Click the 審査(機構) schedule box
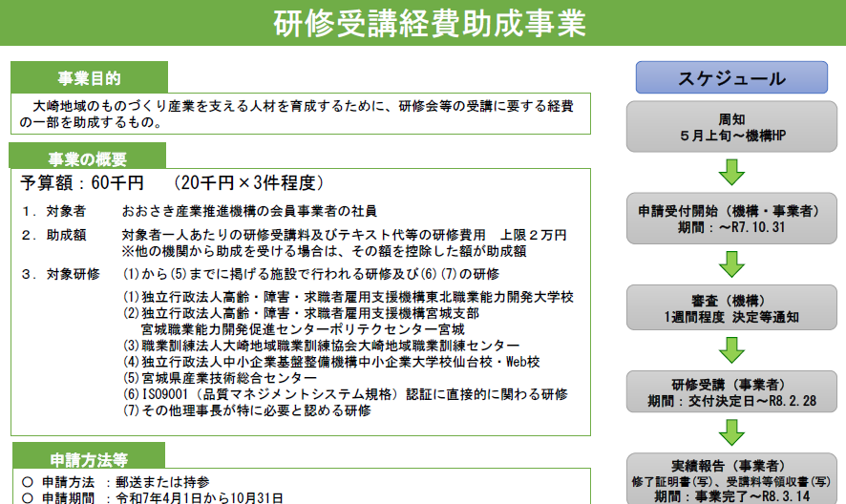The height and width of the screenshot is (504, 846). click(731, 307)
